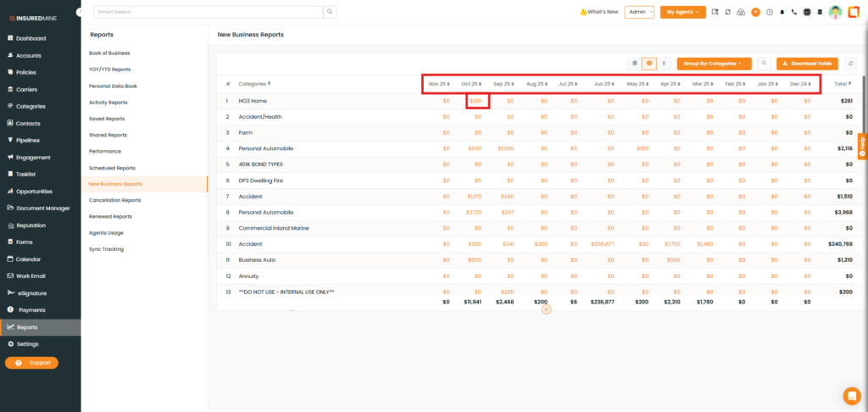Screen dimensions: 868x412
Task: Click the notification bell icon
Action: [782, 12]
